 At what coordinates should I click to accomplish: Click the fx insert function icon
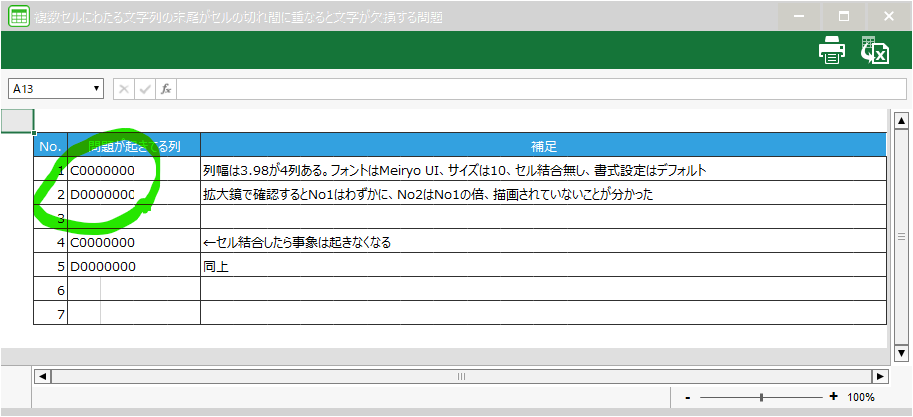(166, 89)
